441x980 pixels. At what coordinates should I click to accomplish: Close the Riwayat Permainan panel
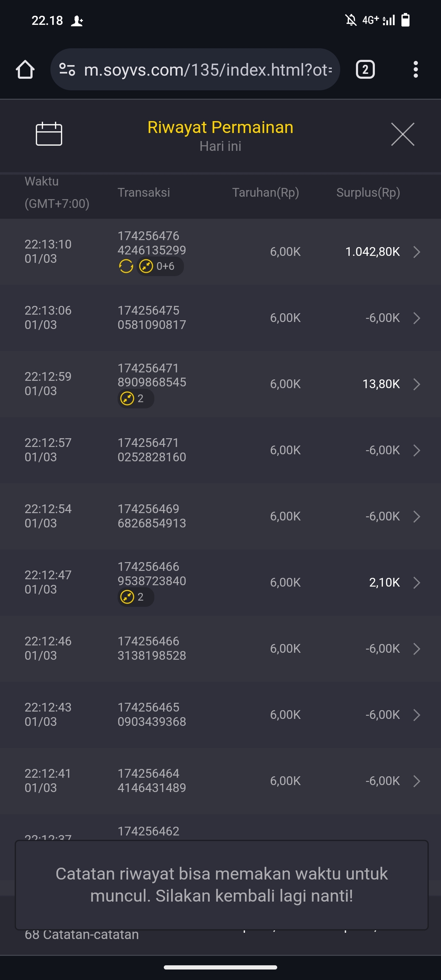point(402,134)
